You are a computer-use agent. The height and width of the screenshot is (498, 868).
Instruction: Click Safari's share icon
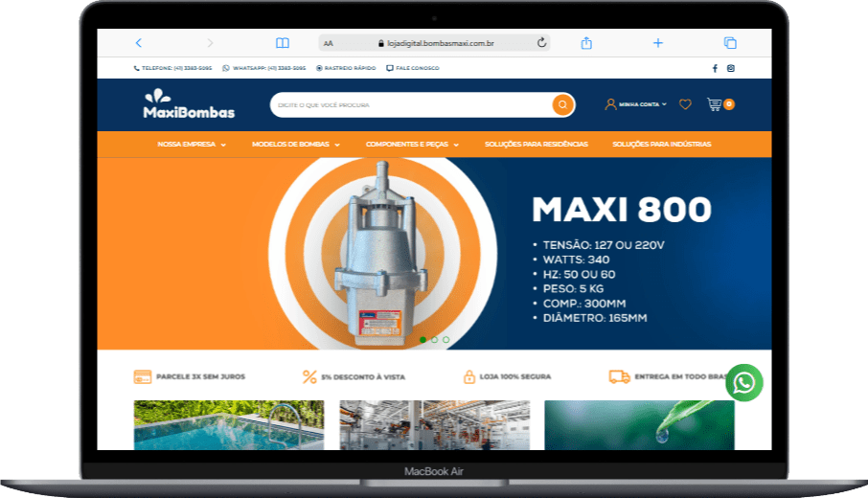586,43
